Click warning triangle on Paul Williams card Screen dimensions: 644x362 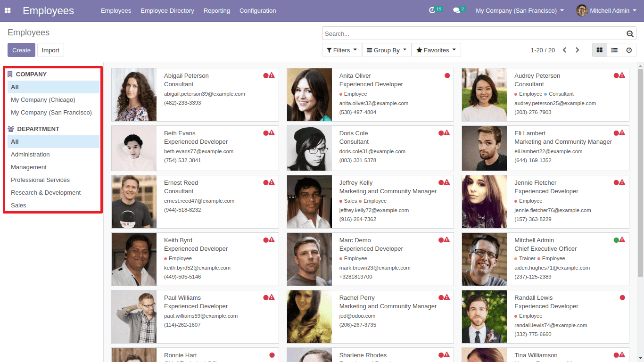coord(272,297)
